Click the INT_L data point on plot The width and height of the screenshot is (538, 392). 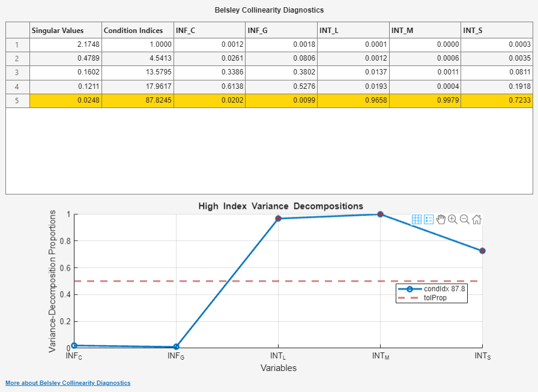[x=278, y=219]
